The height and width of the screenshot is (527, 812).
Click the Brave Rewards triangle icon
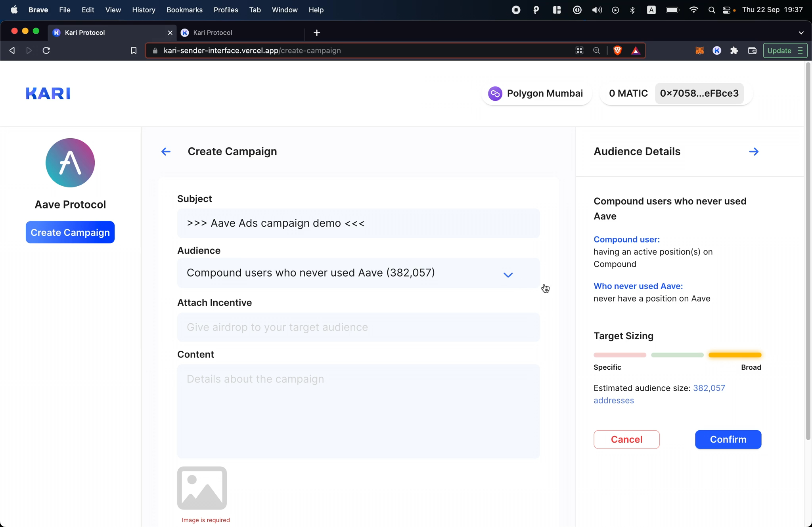[x=636, y=50]
